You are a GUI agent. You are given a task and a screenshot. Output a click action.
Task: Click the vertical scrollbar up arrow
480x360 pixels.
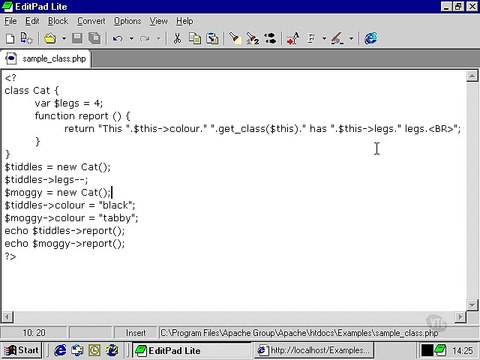point(472,77)
